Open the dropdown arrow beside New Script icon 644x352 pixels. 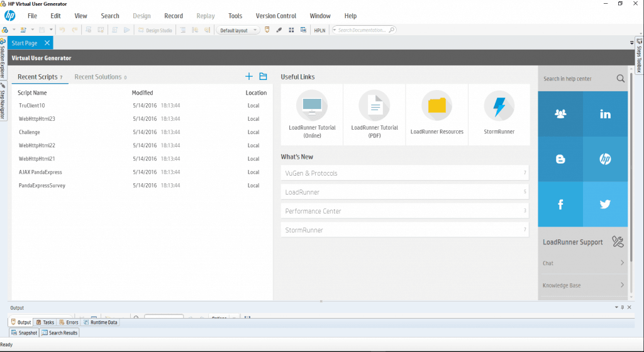point(14,30)
